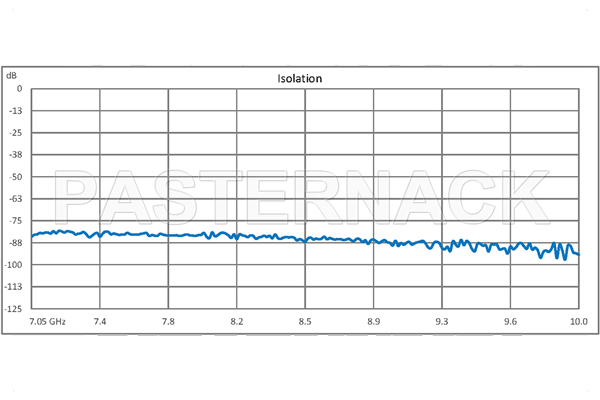Select the -63 y-axis label
The width and height of the screenshot is (600, 400).
15,198
